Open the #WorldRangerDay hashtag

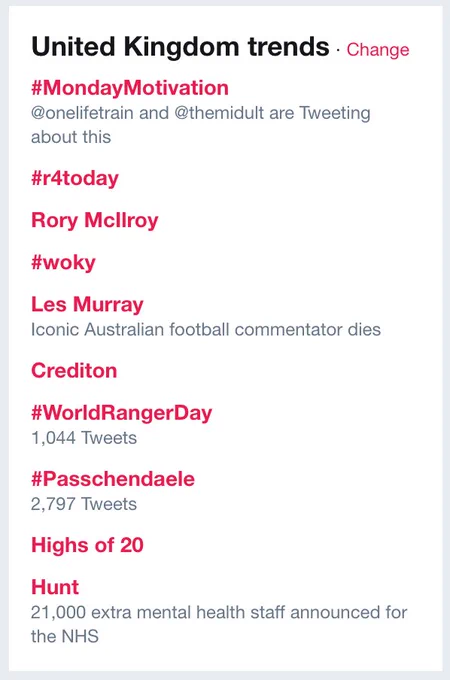121,413
